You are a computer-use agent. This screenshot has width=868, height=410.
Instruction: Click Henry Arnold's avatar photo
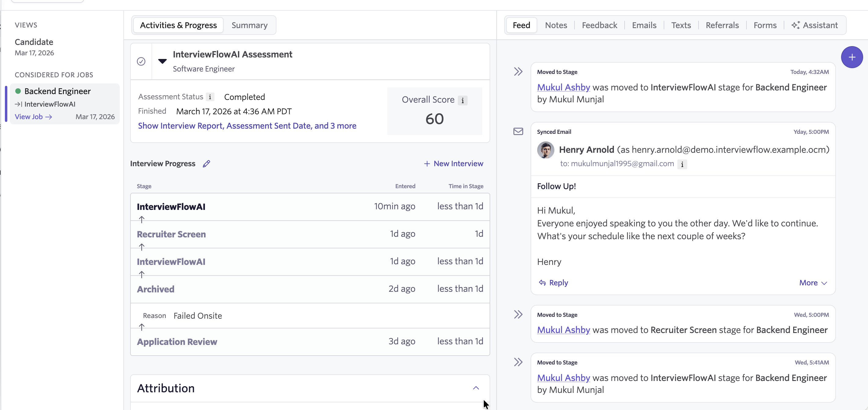click(545, 150)
